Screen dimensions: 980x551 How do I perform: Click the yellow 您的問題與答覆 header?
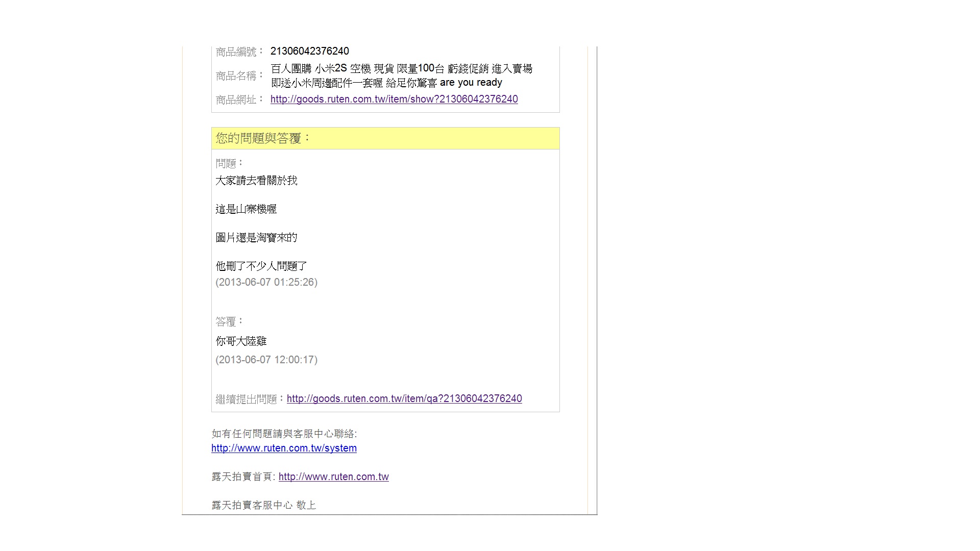tap(385, 138)
